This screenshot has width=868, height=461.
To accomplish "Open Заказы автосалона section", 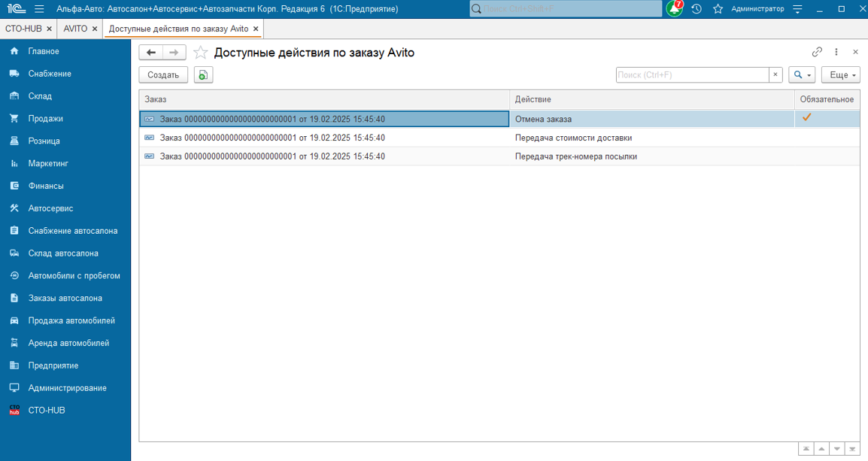I will pyautogui.click(x=65, y=298).
